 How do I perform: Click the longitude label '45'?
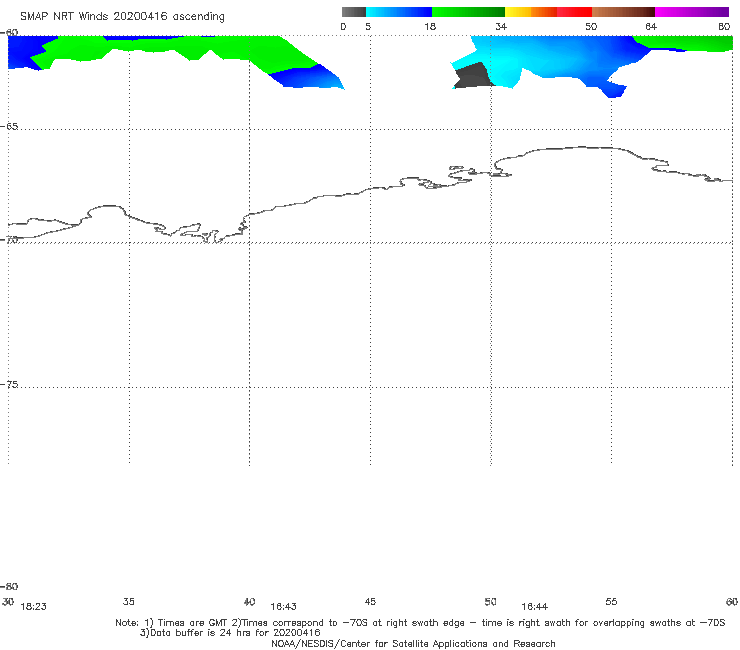pos(370,601)
